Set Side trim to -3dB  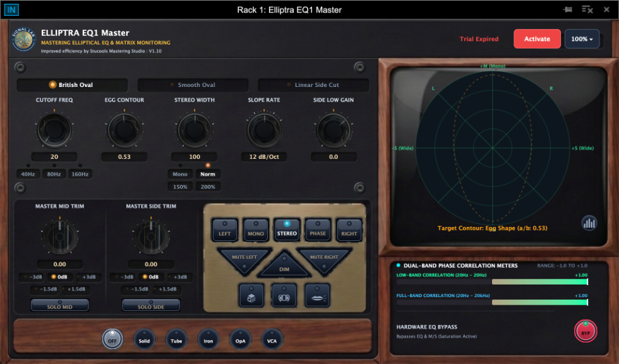pos(123,277)
